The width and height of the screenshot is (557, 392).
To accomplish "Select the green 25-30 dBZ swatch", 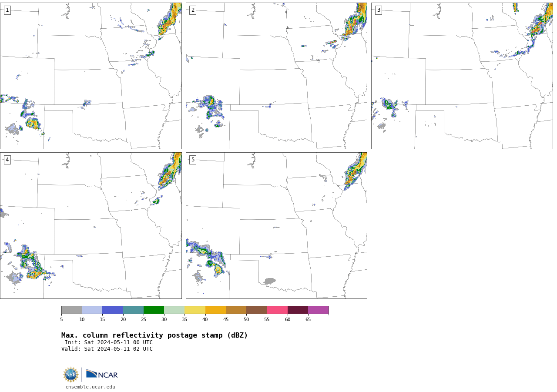I will (154, 310).
